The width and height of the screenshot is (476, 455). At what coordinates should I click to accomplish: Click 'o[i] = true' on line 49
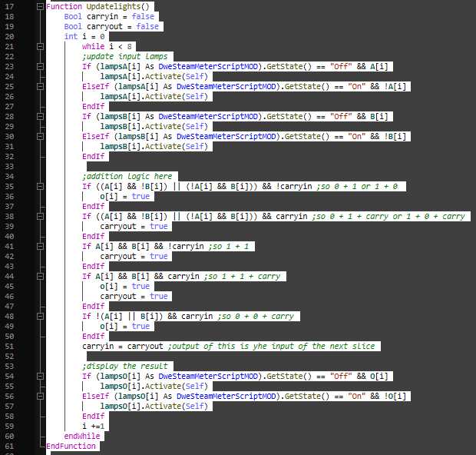(x=125, y=326)
